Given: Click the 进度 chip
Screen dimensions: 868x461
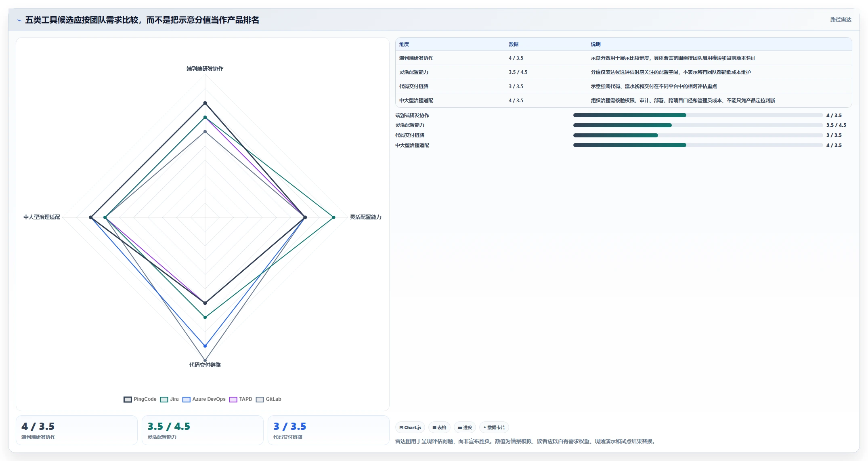Looking at the screenshot, I should tap(465, 427).
